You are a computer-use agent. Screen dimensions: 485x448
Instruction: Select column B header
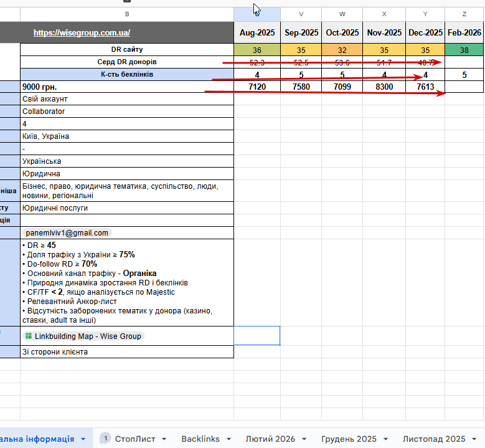point(127,14)
